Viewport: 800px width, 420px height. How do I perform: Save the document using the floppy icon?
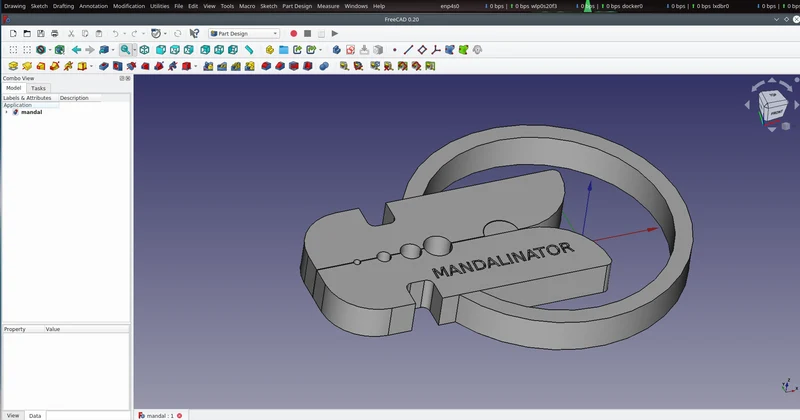(x=41, y=34)
